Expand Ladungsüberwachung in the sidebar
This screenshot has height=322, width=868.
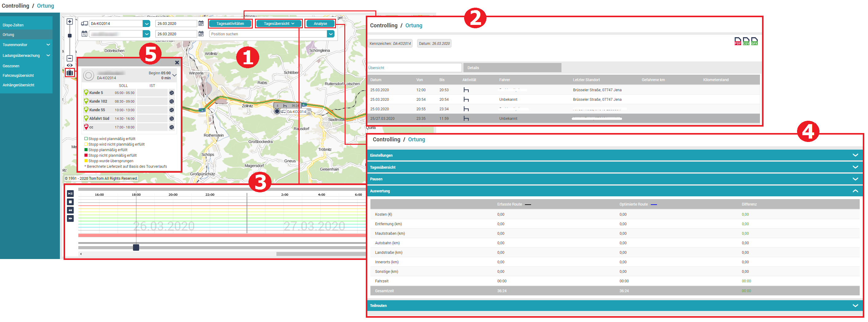pyautogui.click(x=48, y=56)
